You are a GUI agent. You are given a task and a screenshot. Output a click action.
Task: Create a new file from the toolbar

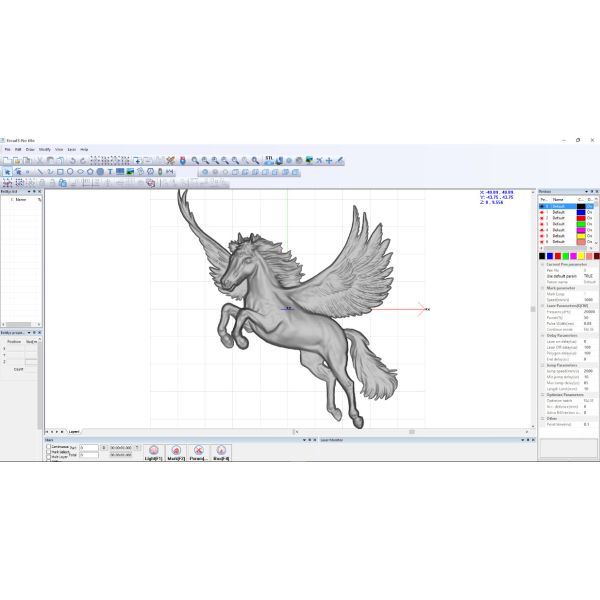[x=7, y=161]
